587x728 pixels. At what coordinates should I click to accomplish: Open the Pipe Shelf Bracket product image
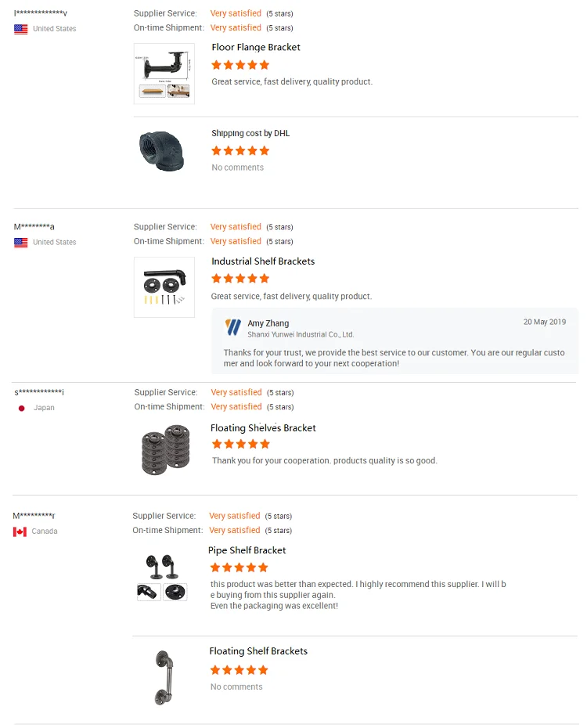click(162, 575)
